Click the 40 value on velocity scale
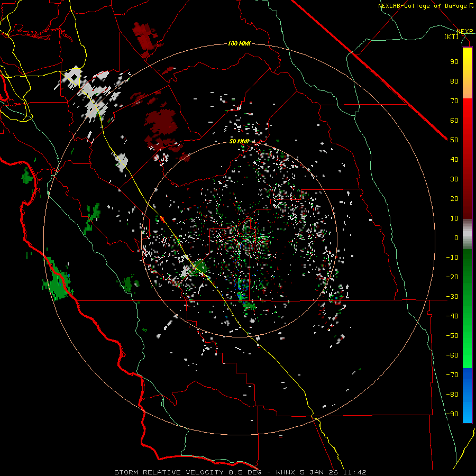 pyautogui.click(x=454, y=160)
